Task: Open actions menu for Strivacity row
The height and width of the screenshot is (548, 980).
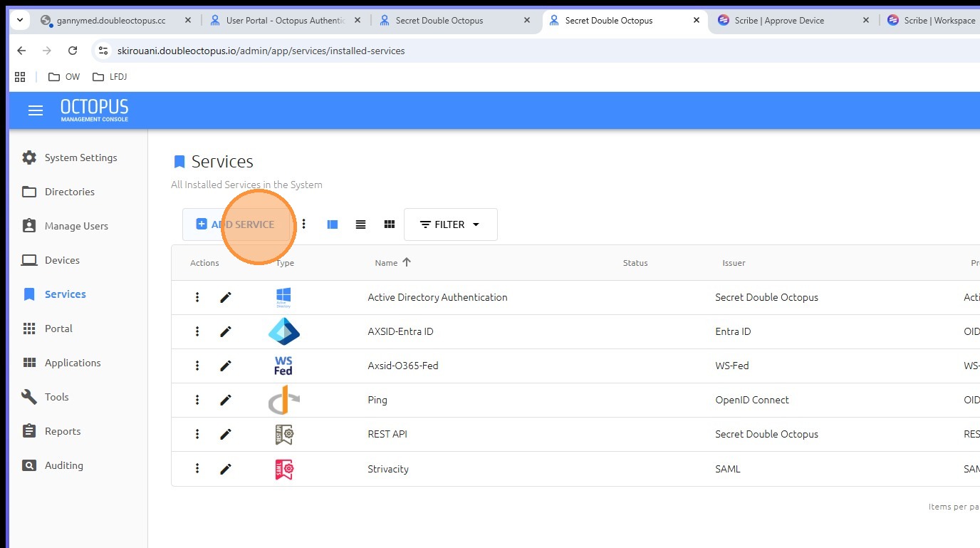Action: [197, 469]
